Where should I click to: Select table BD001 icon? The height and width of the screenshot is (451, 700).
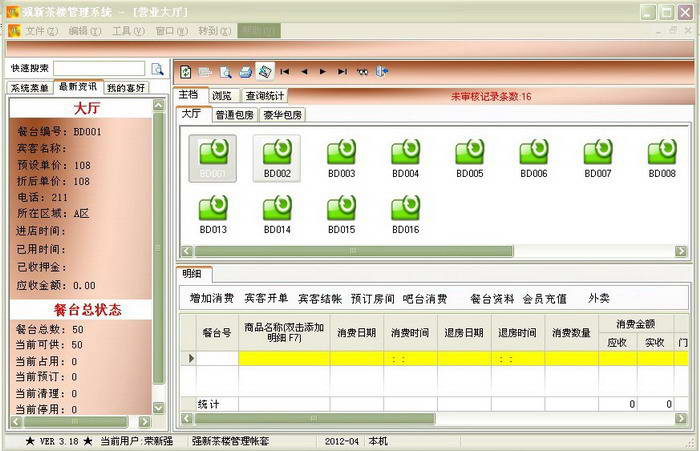tap(212, 159)
